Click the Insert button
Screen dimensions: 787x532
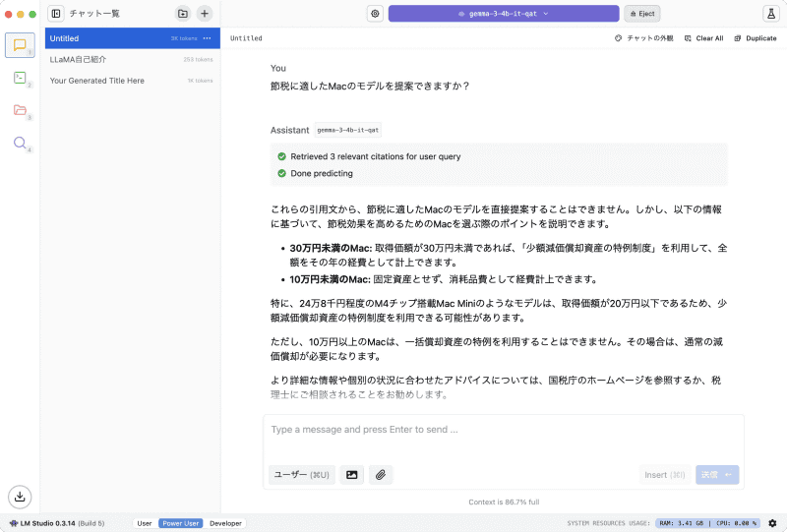(x=665, y=475)
